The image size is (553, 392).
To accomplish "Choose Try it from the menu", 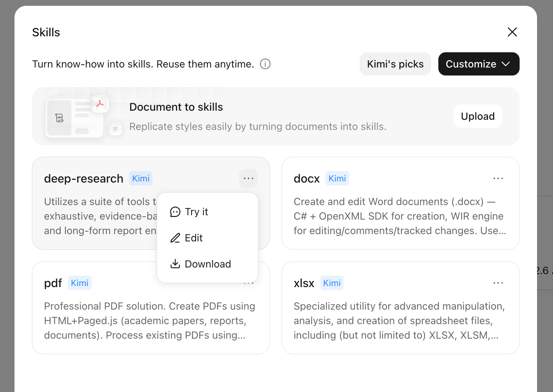I will pyautogui.click(x=208, y=212).
